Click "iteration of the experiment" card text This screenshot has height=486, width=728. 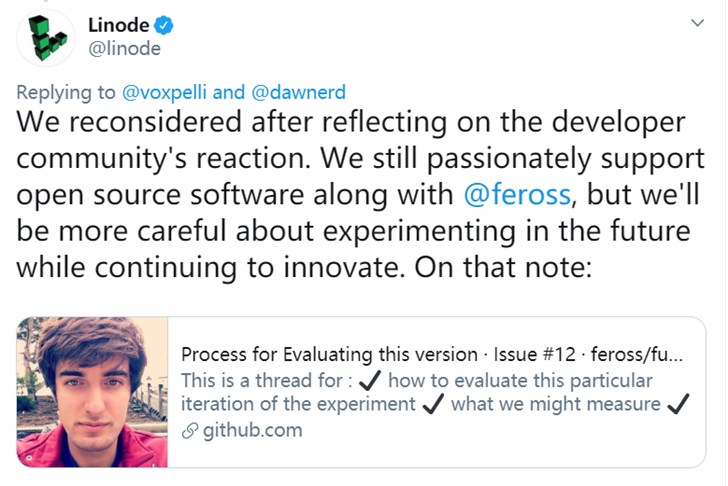298,405
